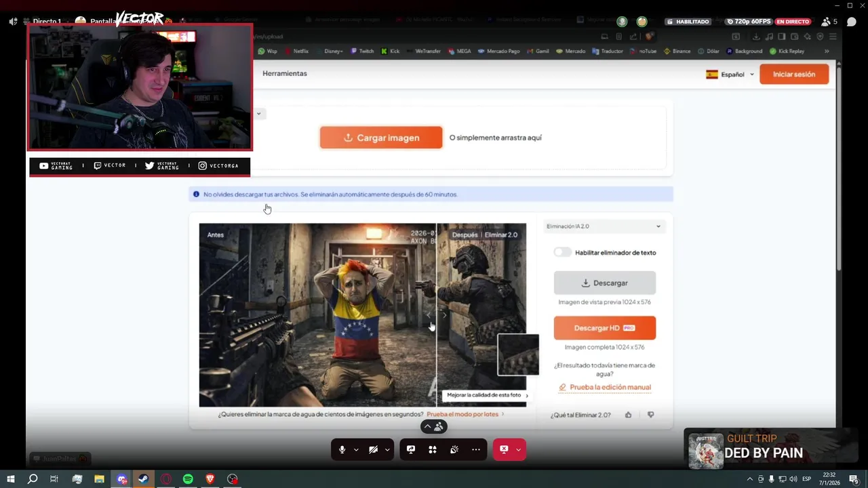Open Discord from the taskbar

point(121,479)
